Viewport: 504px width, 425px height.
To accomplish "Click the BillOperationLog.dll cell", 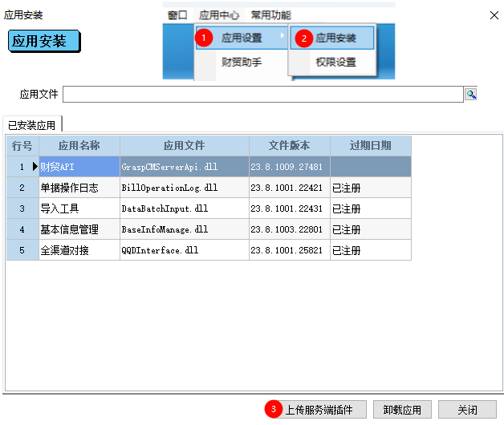I will coord(185,188).
